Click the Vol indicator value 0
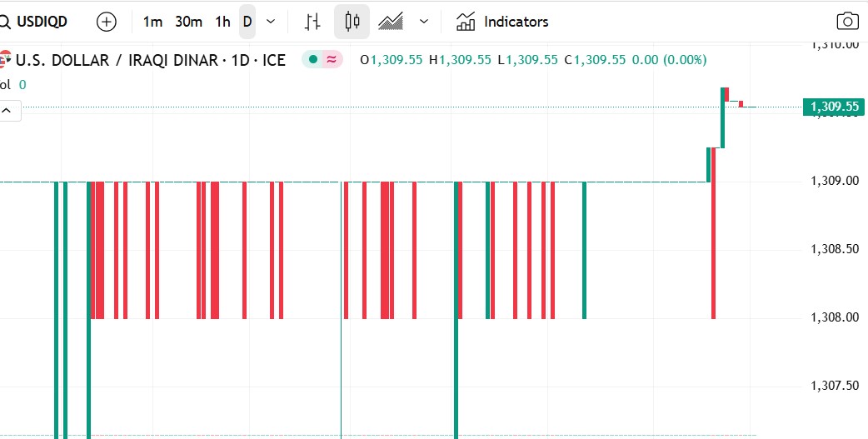868x439 pixels. (22, 85)
